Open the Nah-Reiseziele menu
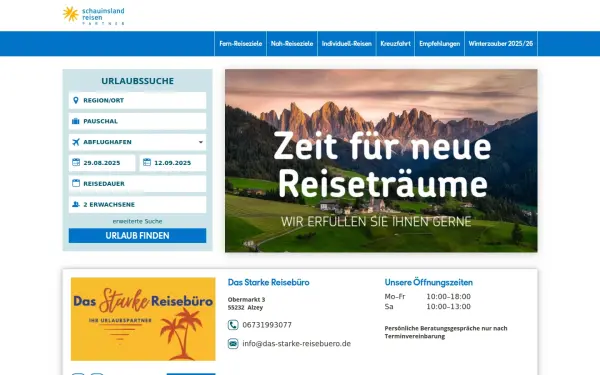Image resolution: width=600 pixels, height=375 pixels. [x=292, y=44]
